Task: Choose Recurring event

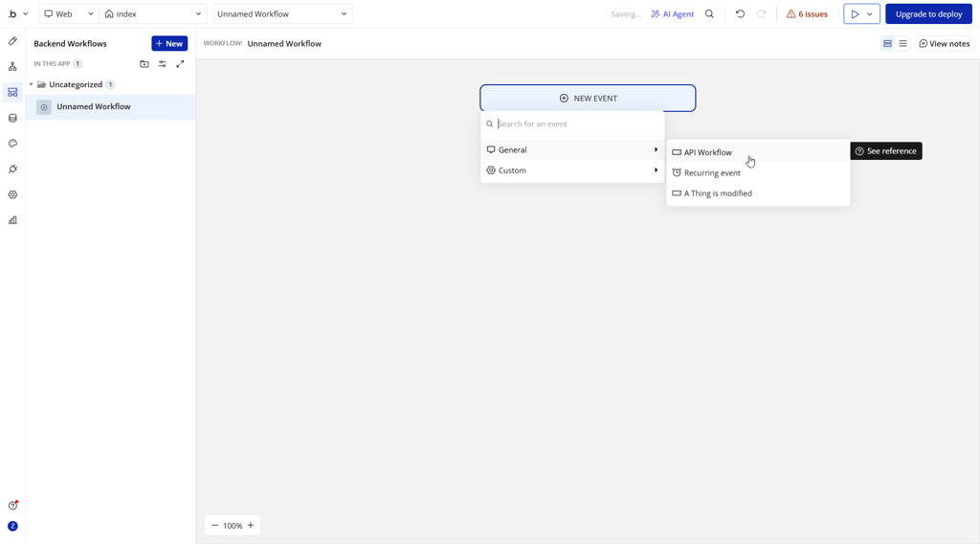Action: coord(758,172)
